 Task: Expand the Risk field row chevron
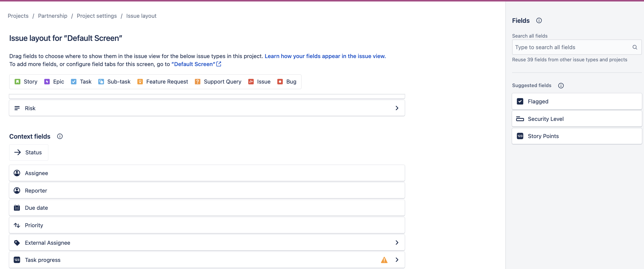397,108
